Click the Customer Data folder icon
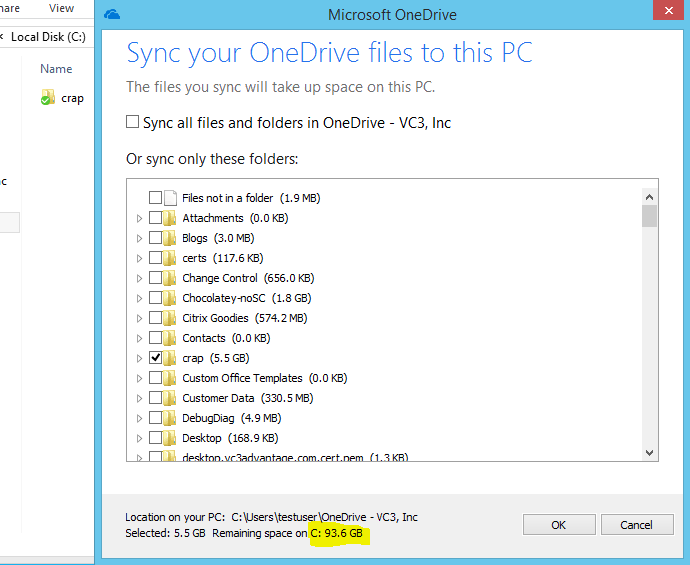690x565 pixels. pyautogui.click(x=169, y=398)
